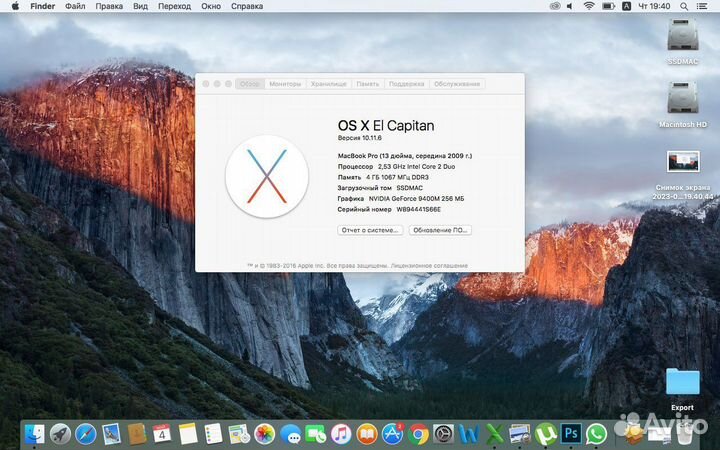Open App Store icon with update badge
Image resolution: width=720 pixels, height=450 pixels.
coord(393,433)
